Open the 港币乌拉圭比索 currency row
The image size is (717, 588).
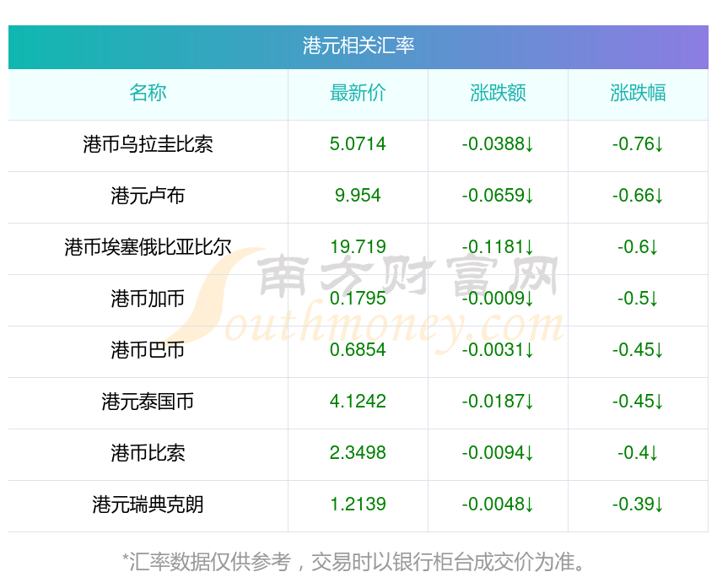tap(148, 144)
